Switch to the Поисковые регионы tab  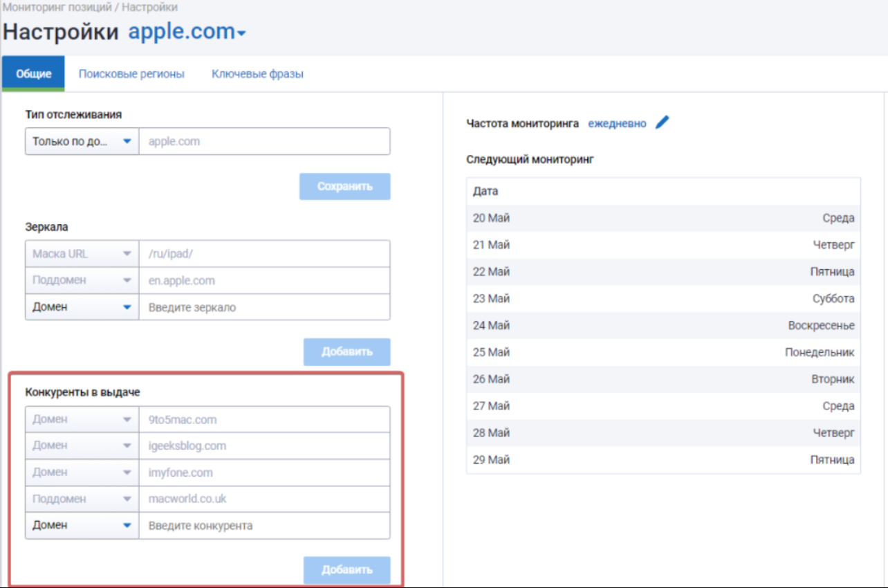coord(131,74)
